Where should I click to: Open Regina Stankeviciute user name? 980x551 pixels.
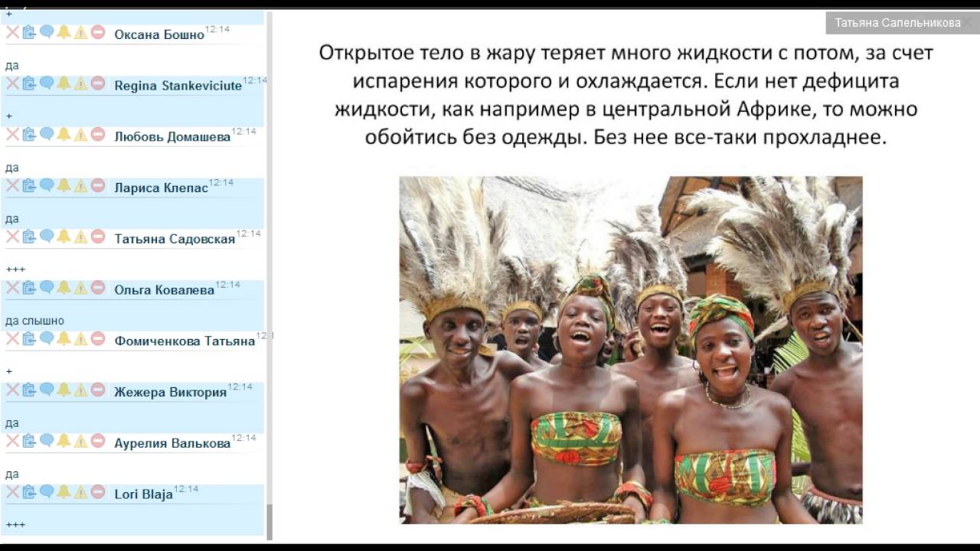coord(178,86)
